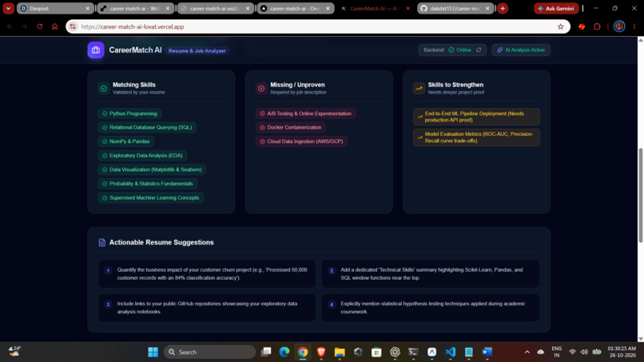Click the backend refresh icon
The height and width of the screenshot is (362, 644).
coord(479,50)
